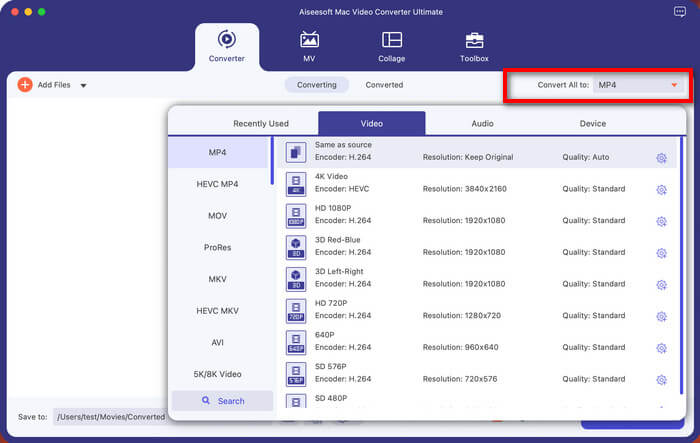Click the presets list scrollbar

pos(681,265)
